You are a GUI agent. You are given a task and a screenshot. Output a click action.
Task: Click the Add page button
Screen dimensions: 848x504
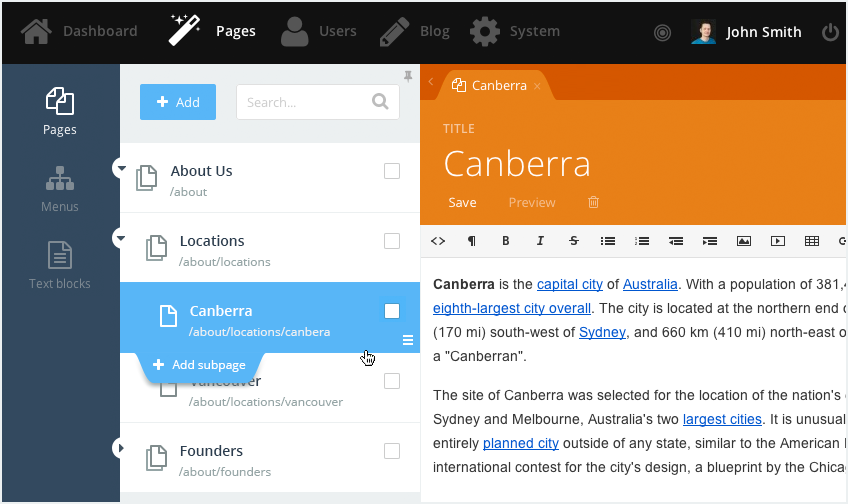pyautogui.click(x=178, y=102)
